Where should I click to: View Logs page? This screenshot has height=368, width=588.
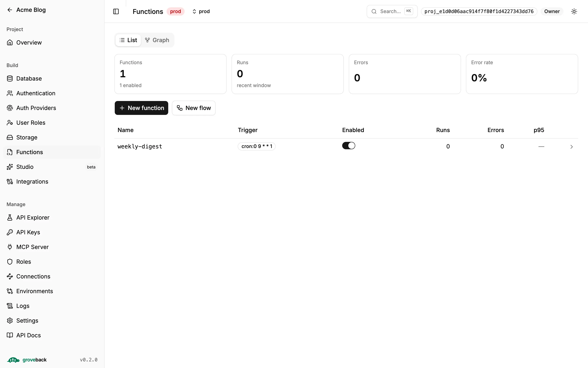pos(52,306)
